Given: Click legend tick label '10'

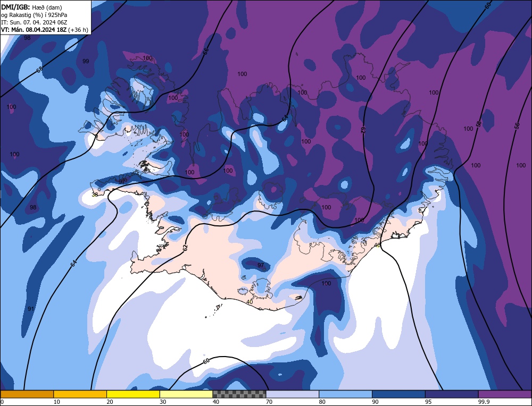Looking at the screenshot, I should (57, 402).
